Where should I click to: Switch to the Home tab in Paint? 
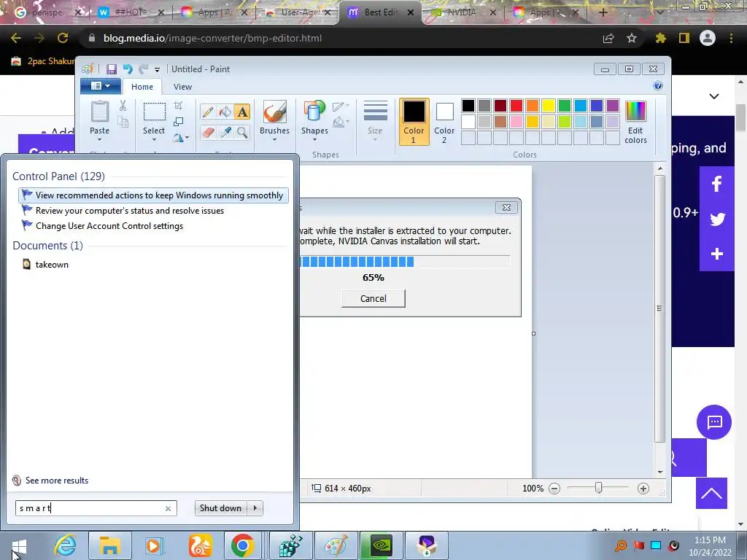click(142, 87)
